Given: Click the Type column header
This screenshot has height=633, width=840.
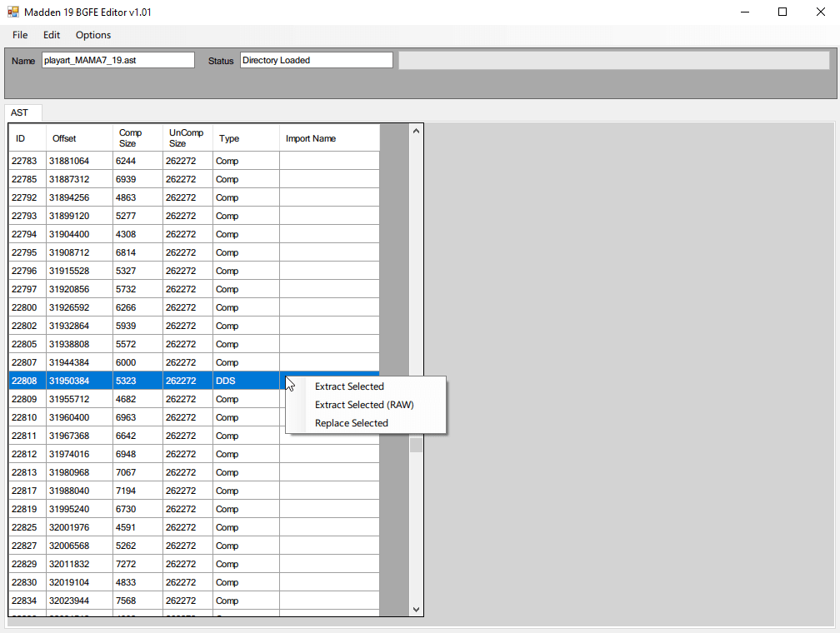Looking at the screenshot, I should (x=246, y=138).
